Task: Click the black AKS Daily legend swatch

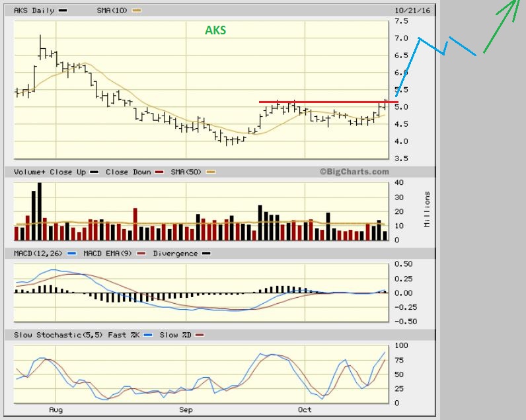Action: 63,11
